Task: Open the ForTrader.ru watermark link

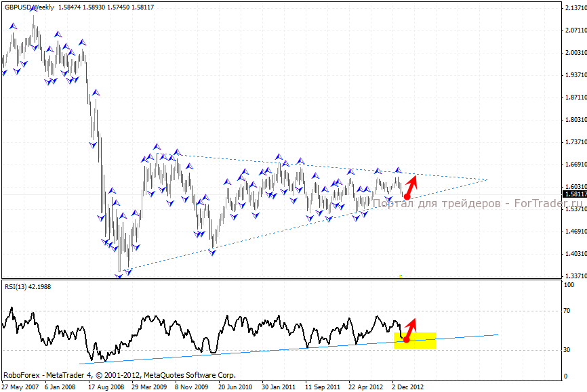Action: pos(478,202)
